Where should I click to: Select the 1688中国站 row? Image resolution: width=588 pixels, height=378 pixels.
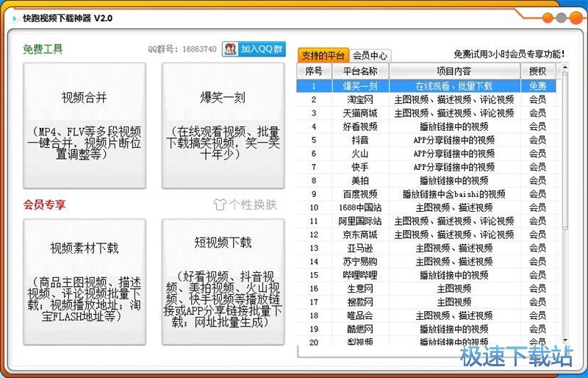click(426, 207)
